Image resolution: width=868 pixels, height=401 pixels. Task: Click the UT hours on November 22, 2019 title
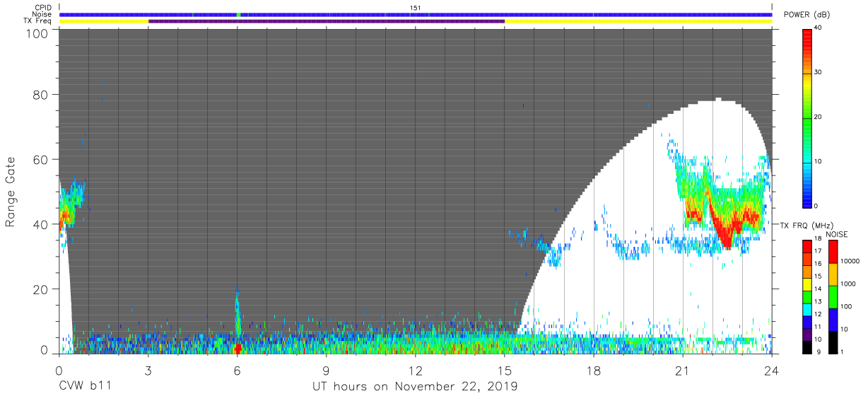pos(415,386)
